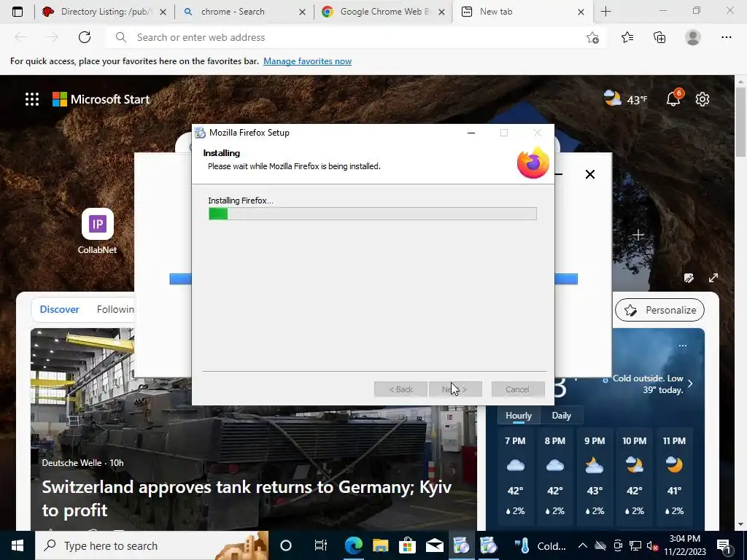Open File Explorer from the taskbar
Viewport: 747px width, 560px height.
click(380, 545)
